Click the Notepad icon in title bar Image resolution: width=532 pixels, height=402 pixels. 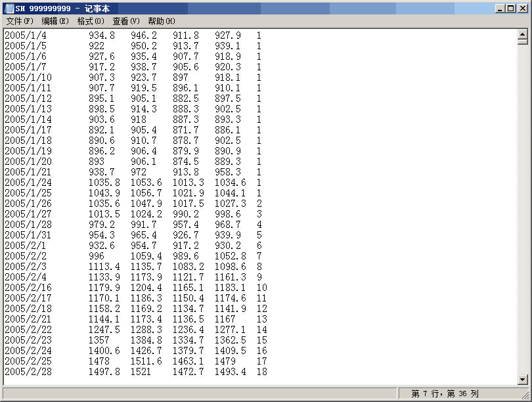point(9,9)
